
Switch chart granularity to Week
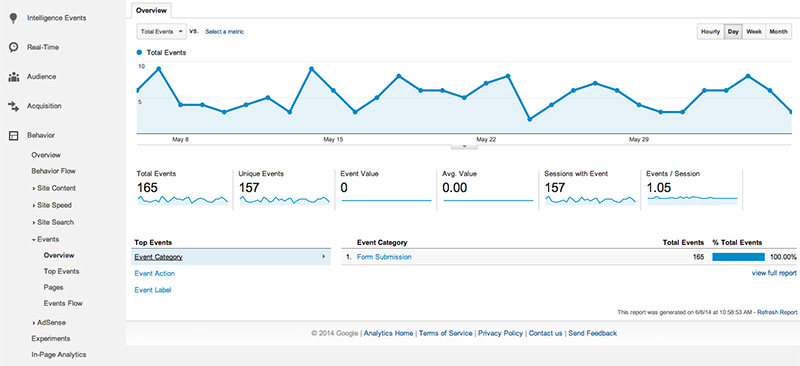tap(754, 32)
